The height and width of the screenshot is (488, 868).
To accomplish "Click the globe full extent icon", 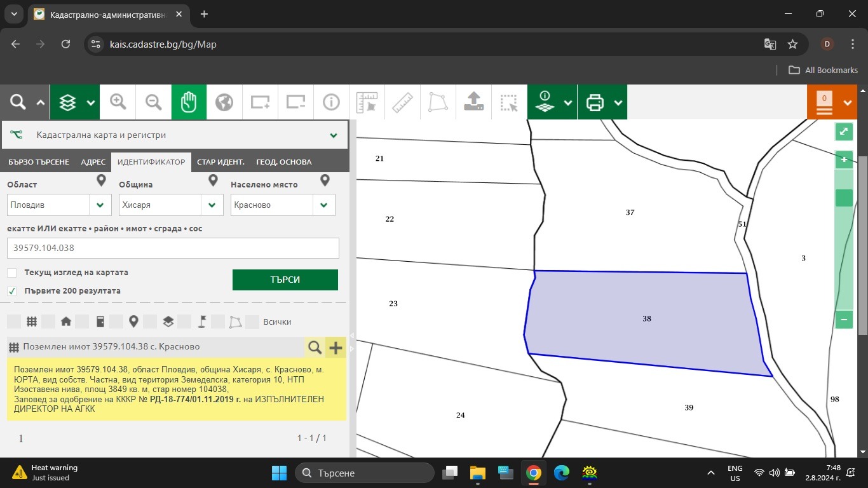I will [224, 102].
